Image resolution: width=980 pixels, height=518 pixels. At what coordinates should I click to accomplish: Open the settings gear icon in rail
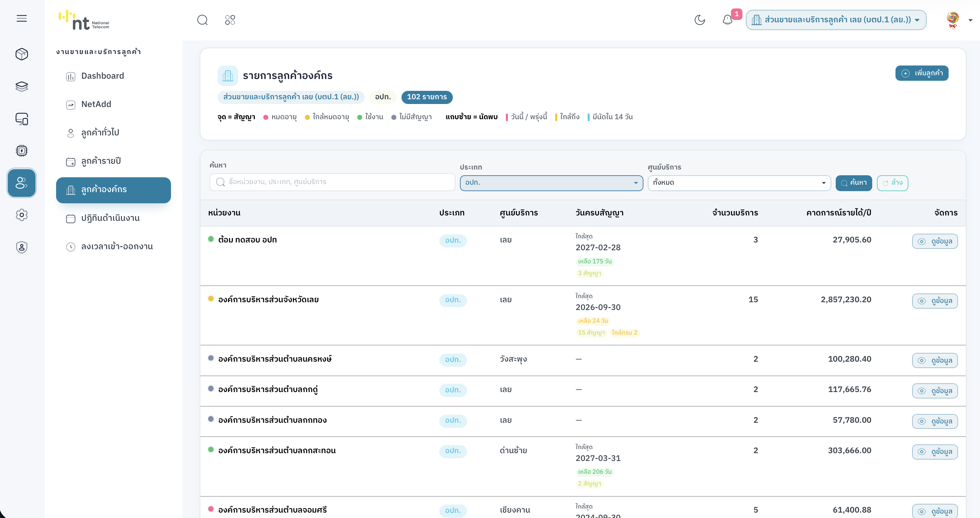pyautogui.click(x=22, y=215)
